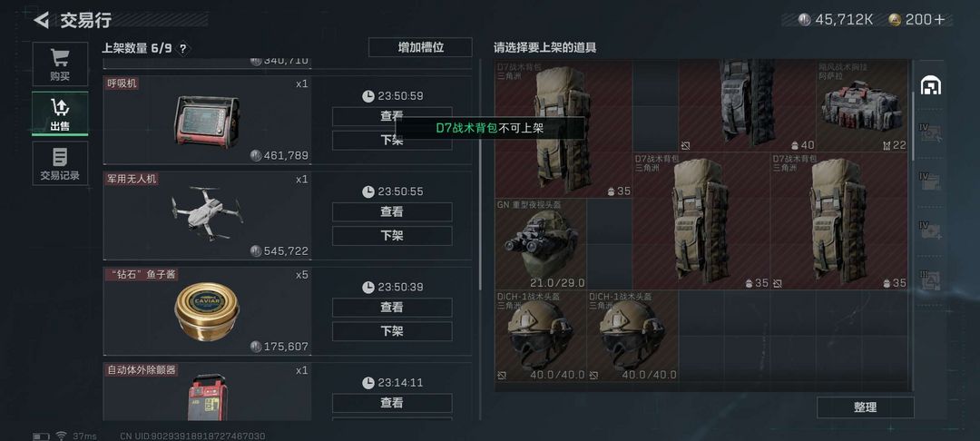Select the first DICH-1战术头盔 helmet
This screenshot has height=441, width=980.
coord(541,336)
